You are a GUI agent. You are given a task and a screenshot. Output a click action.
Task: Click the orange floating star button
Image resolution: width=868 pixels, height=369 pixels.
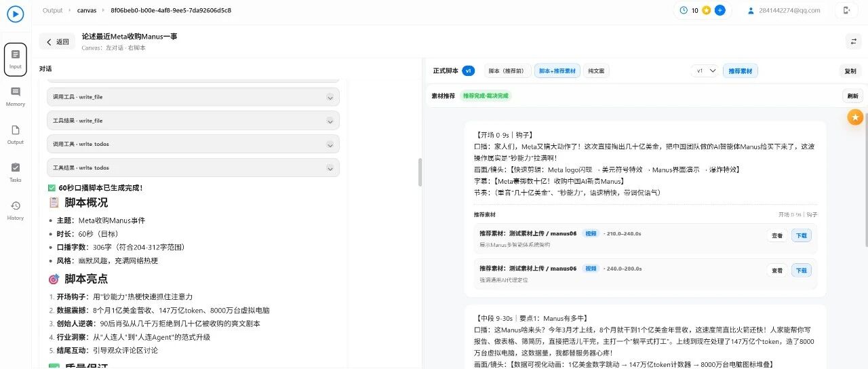pos(855,117)
